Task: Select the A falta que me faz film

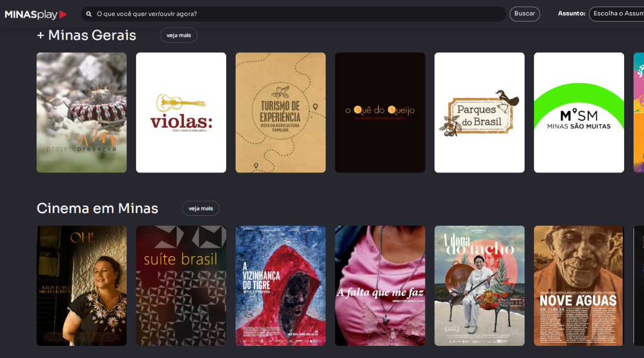Action: point(380,286)
